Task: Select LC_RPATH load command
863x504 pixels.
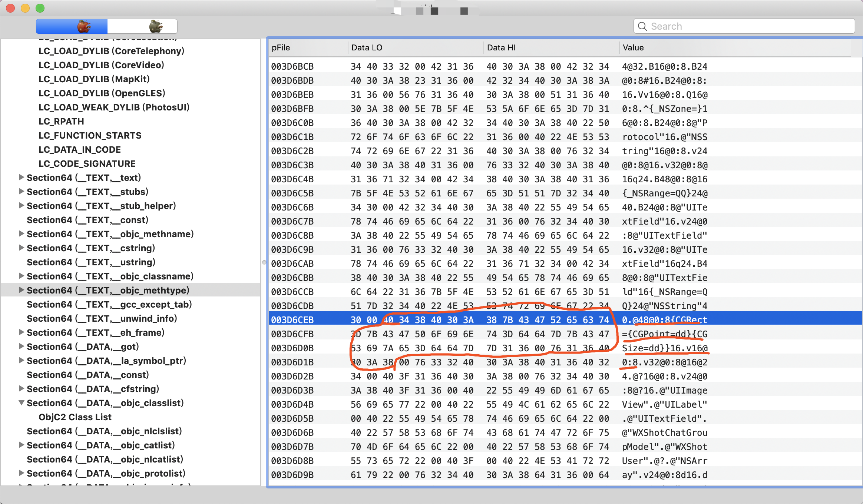Action: 61,121
